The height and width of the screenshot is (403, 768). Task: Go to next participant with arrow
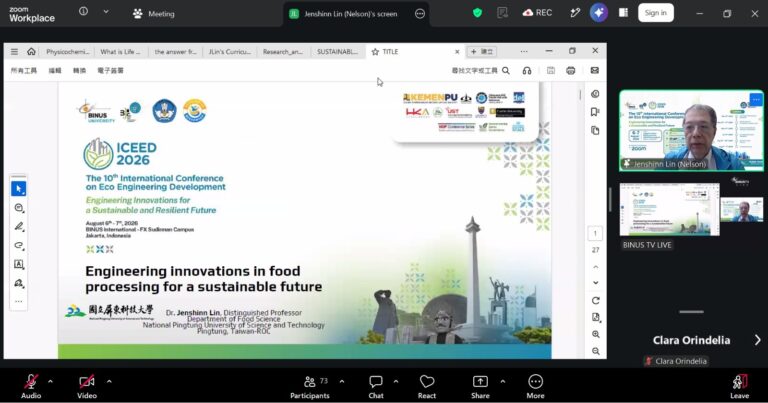click(x=757, y=340)
